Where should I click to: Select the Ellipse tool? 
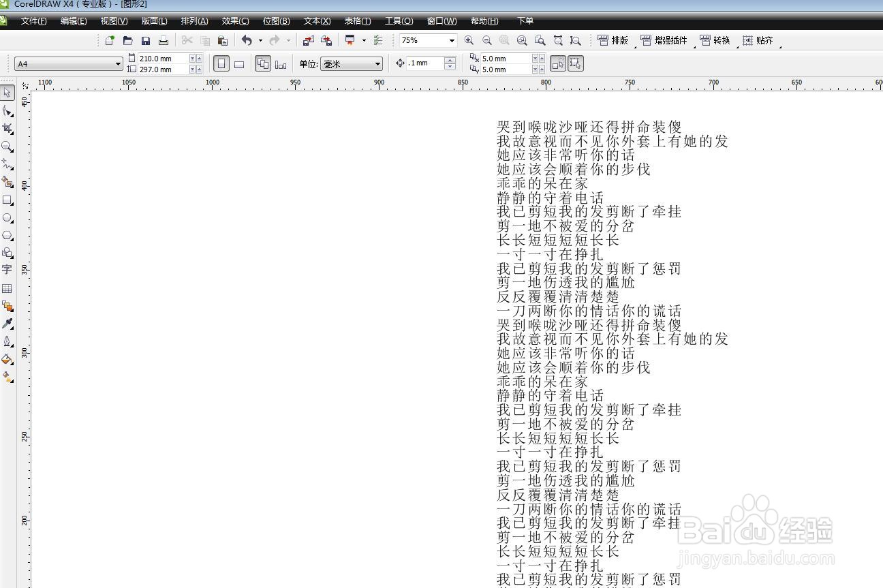pyautogui.click(x=7, y=218)
